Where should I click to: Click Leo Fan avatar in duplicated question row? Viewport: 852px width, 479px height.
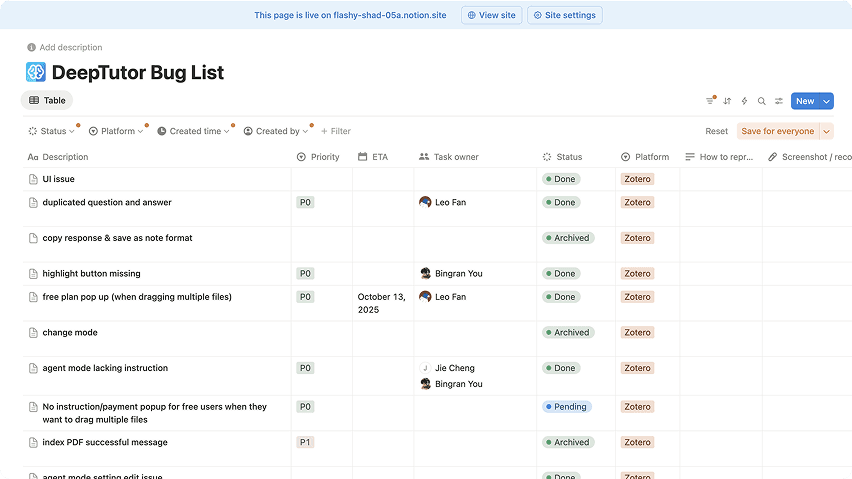pyautogui.click(x=425, y=202)
